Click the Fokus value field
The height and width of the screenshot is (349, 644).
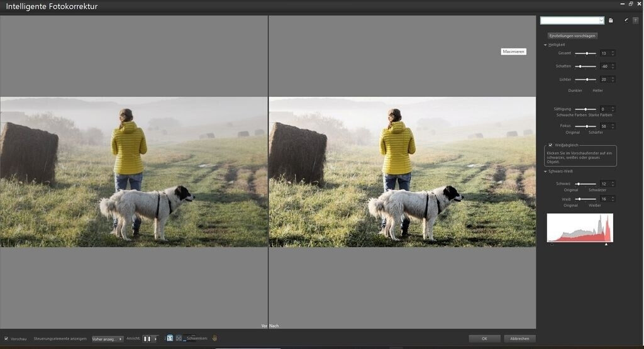(x=605, y=126)
